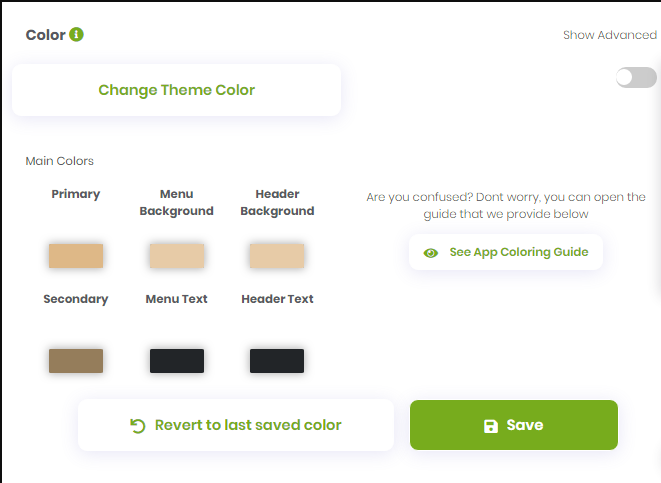Click the info icon beside Color heading
Screen dimensions: 661x483
pos(77,35)
